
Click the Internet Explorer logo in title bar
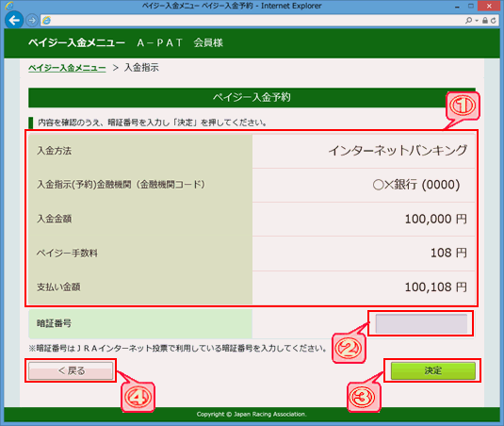pyautogui.click(x=9, y=6)
